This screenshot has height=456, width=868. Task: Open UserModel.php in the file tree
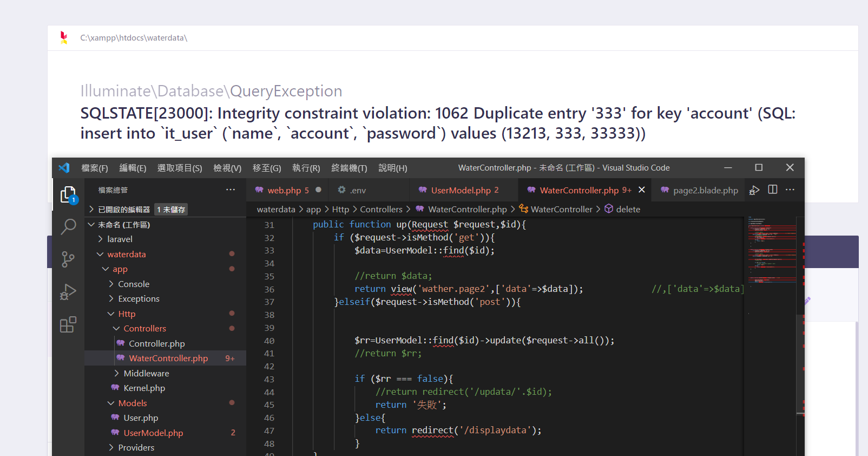click(153, 433)
